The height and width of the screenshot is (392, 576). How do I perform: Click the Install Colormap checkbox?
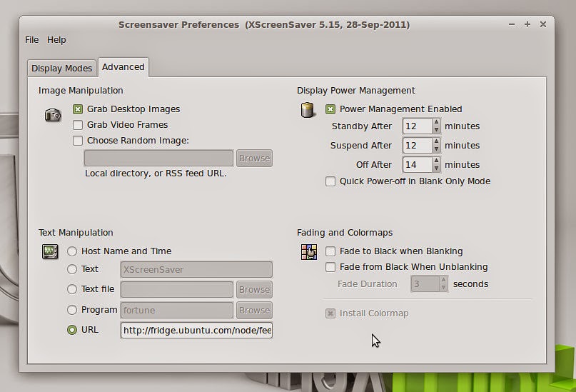tap(330, 313)
